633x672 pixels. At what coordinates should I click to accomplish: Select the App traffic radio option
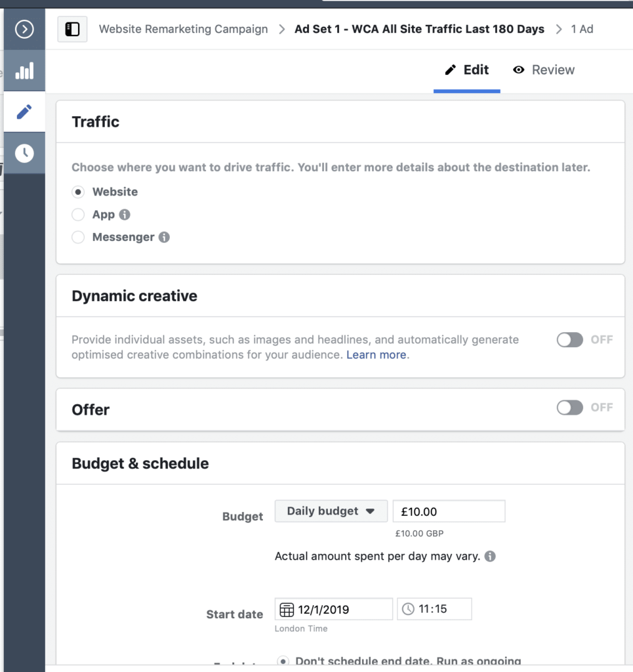tap(78, 215)
